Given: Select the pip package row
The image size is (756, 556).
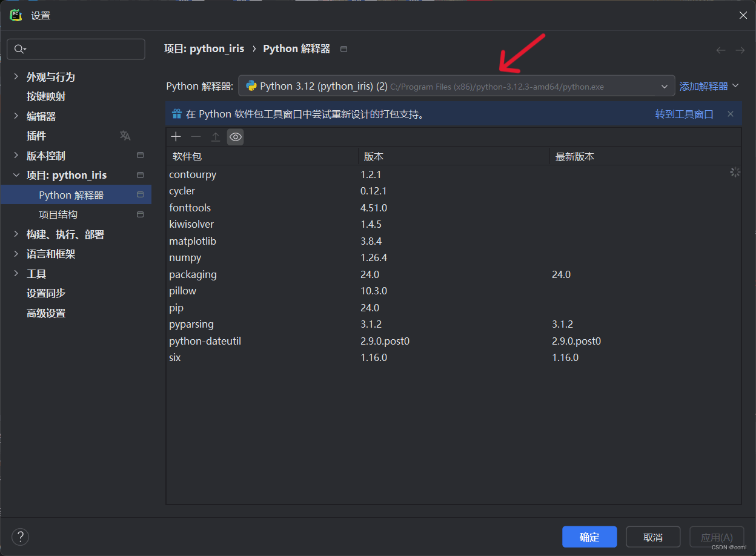Looking at the screenshot, I should point(454,308).
